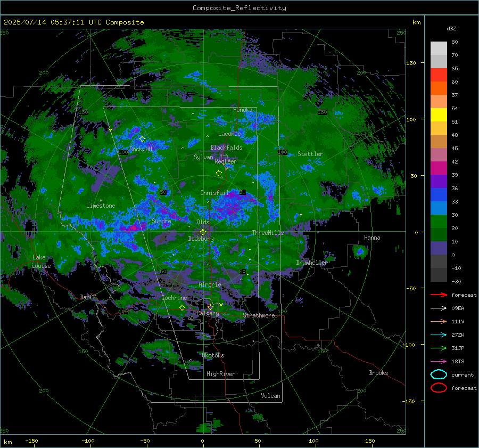Image resolution: width=479 pixels, height=448 pixels.
Task: Click the red forecast ellipse icon
Action: pyautogui.click(x=439, y=388)
